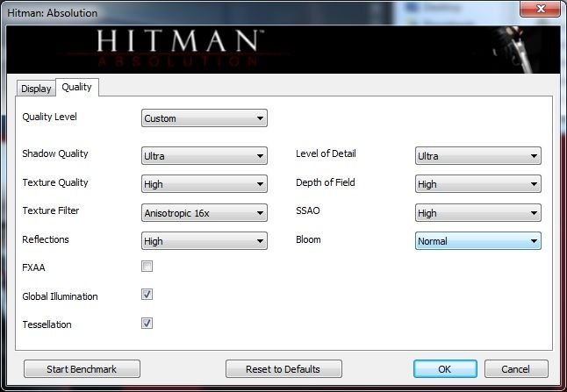Disable the Tessellation checkbox

click(147, 323)
